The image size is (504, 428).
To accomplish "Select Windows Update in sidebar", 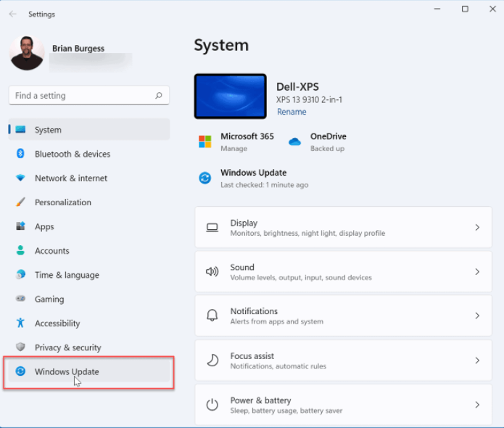I will tap(89, 371).
